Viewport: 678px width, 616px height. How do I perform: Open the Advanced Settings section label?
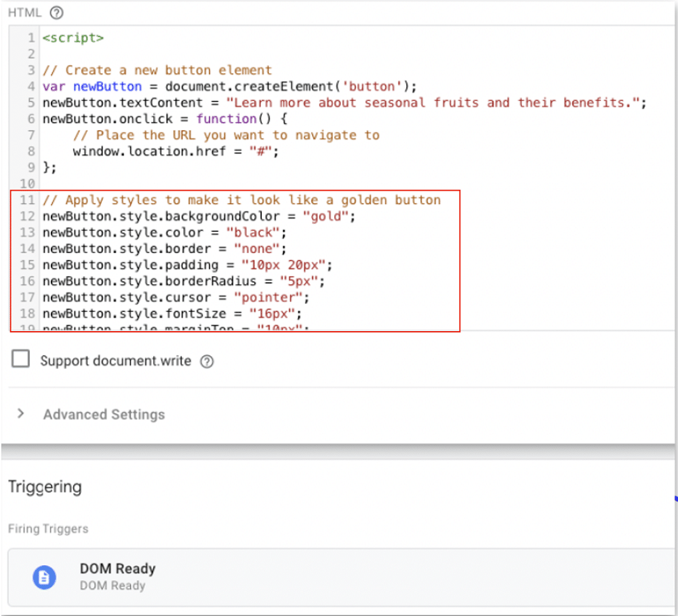[104, 415]
